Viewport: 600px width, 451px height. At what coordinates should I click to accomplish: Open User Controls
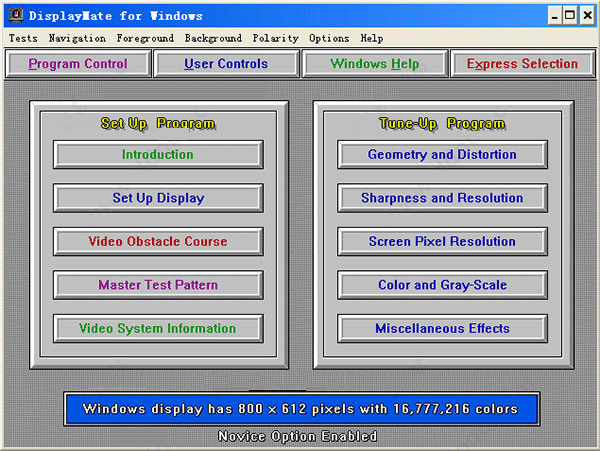[226, 63]
